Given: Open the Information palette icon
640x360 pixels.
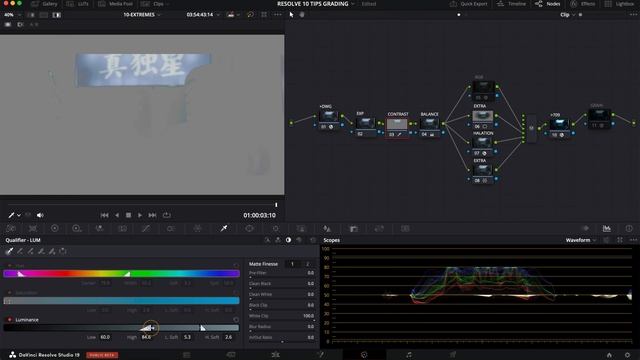Looking at the screenshot, I should click(629, 229).
